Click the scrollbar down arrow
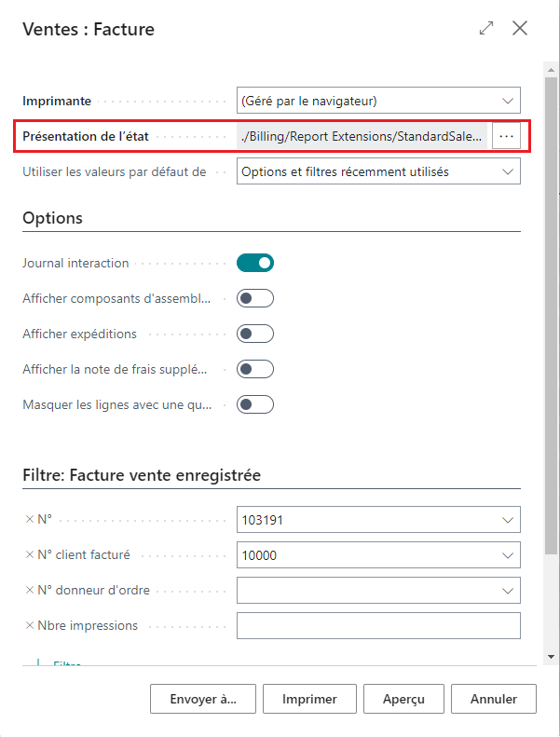The image size is (560, 737). point(552,658)
